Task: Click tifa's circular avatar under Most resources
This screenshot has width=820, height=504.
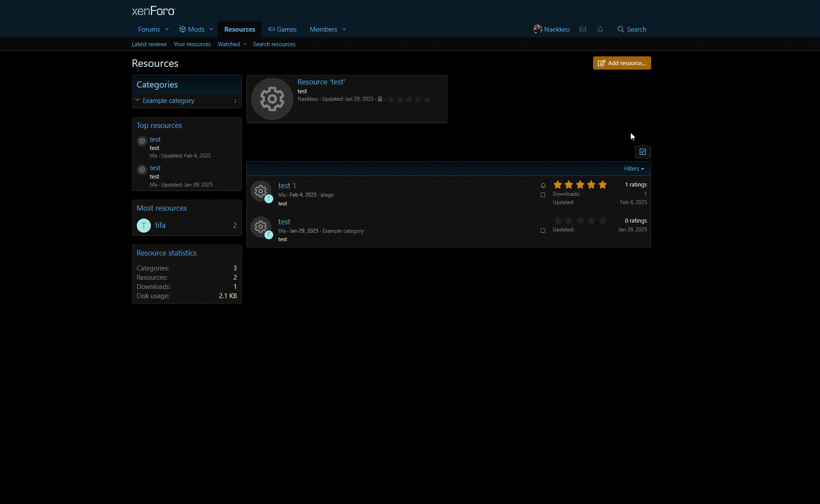Action: coord(144,225)
